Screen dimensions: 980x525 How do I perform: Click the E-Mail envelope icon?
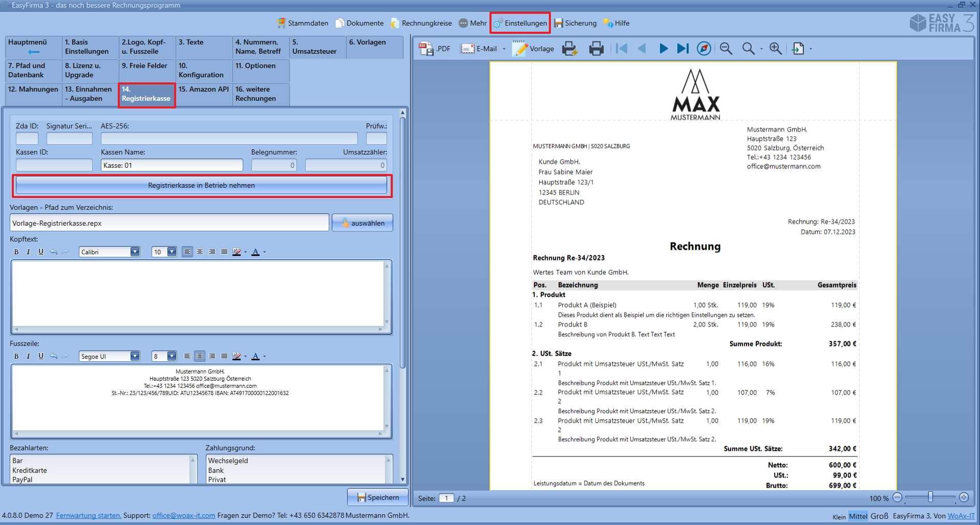click(x=467, y=49)
